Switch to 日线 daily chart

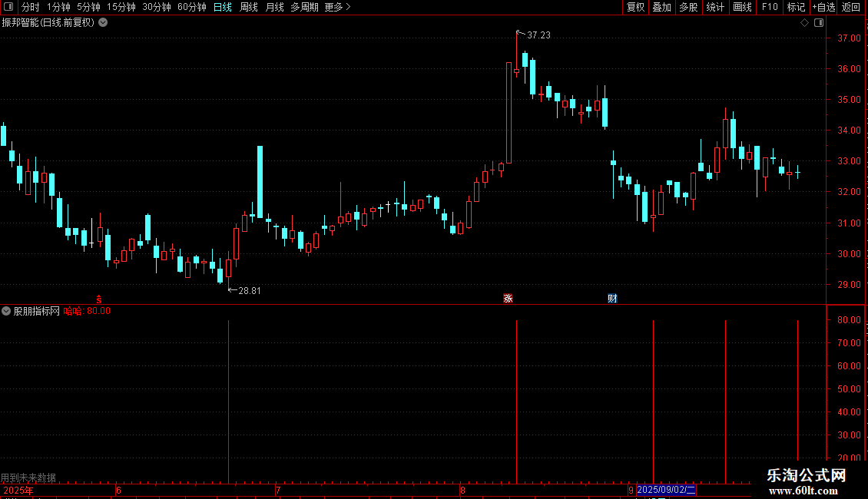[x=223, y=7]
